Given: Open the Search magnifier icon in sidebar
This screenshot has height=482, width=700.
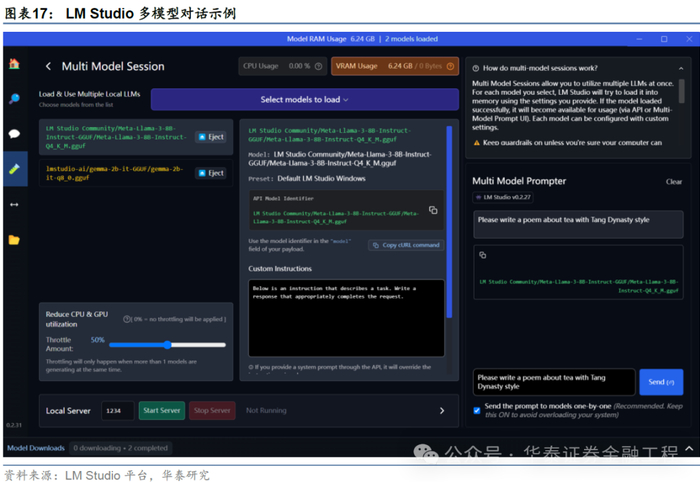Looking at the screenshot, I should click(x=14, y=98).
